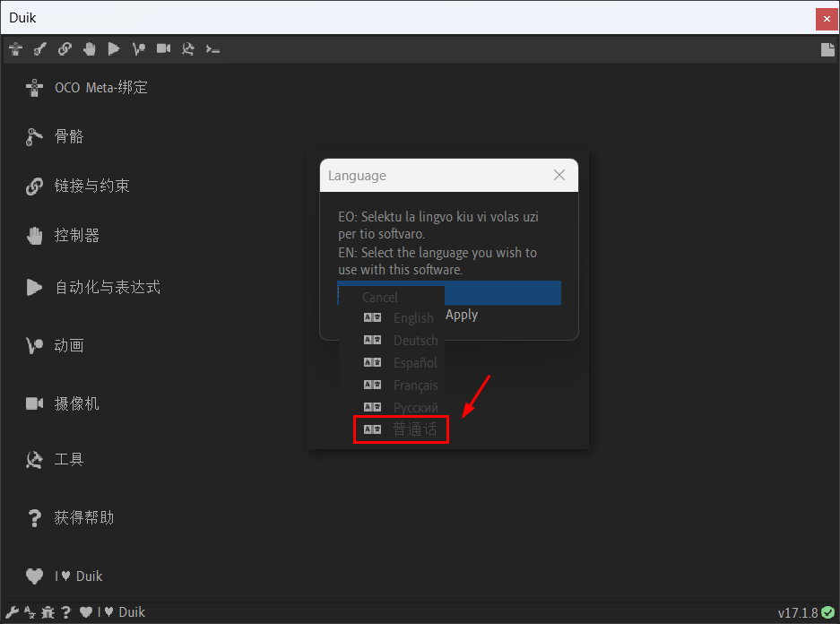Click the green update check icon

(x=828, y=612)
